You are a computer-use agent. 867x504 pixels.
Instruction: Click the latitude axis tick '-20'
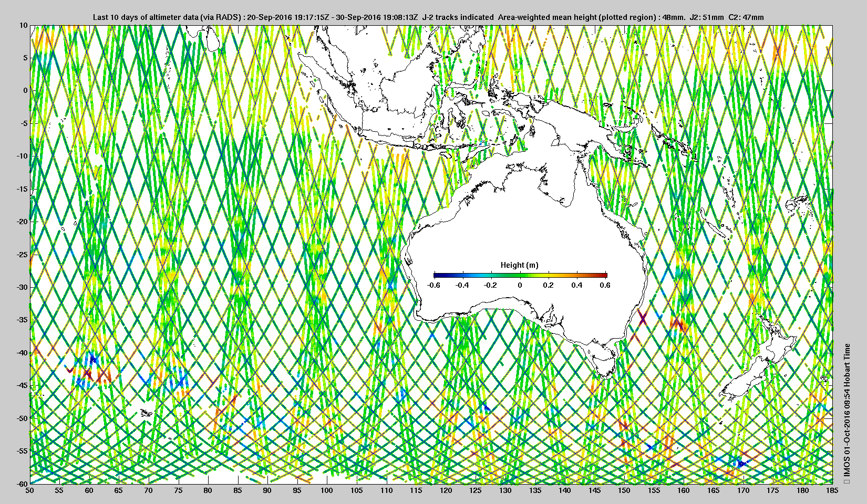coord(22,222)
